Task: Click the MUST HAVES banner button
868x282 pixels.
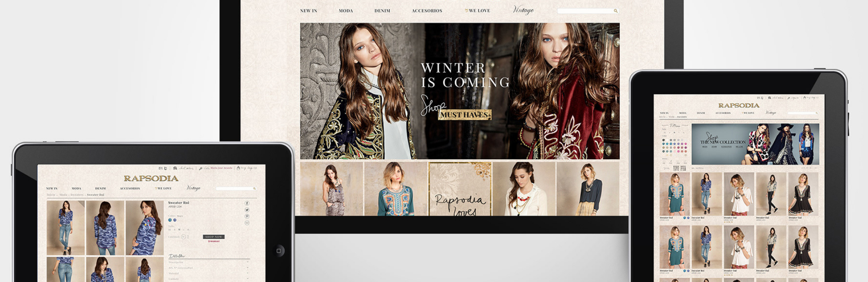Action: point(464,115)
